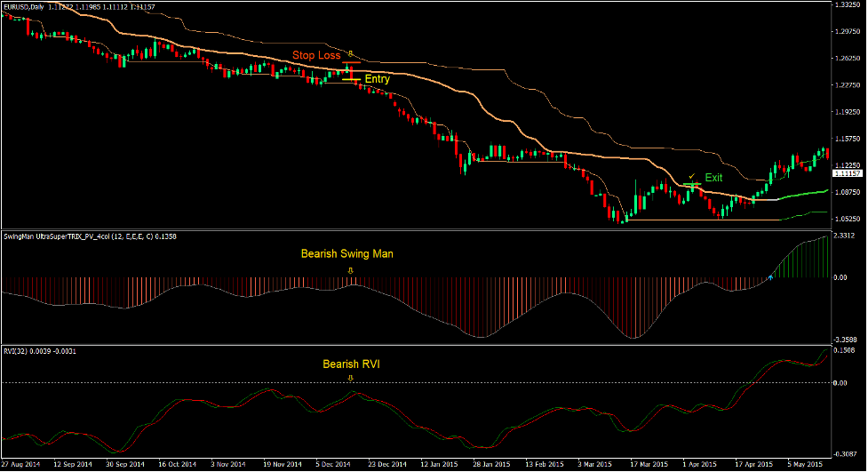Viewport: 868px width, 472px height.
Task: Click the 12 Jan 2015 date label
Action: point(440,464)
